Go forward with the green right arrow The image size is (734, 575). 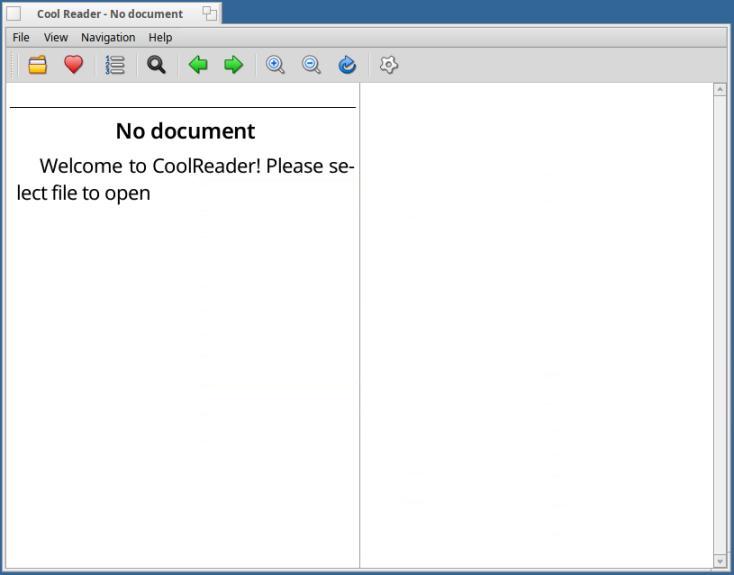pyautogui.click(x=234, y=65)
